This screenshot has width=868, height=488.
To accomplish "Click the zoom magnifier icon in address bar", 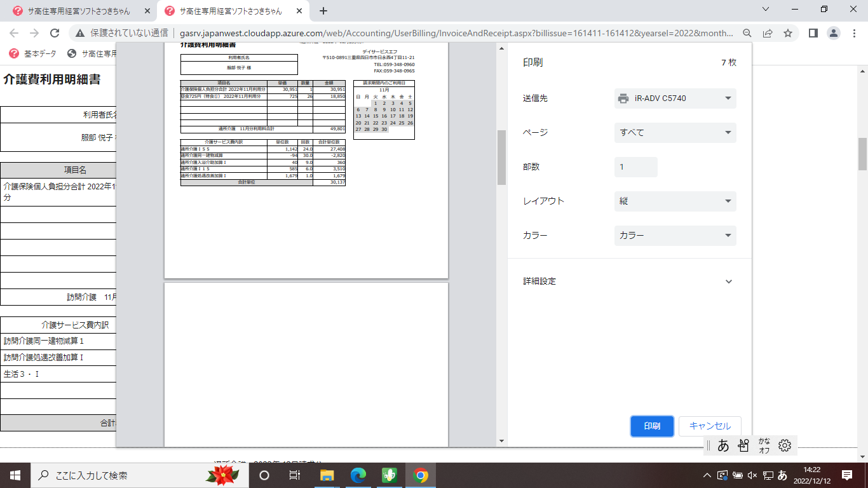I will (747, 33).
